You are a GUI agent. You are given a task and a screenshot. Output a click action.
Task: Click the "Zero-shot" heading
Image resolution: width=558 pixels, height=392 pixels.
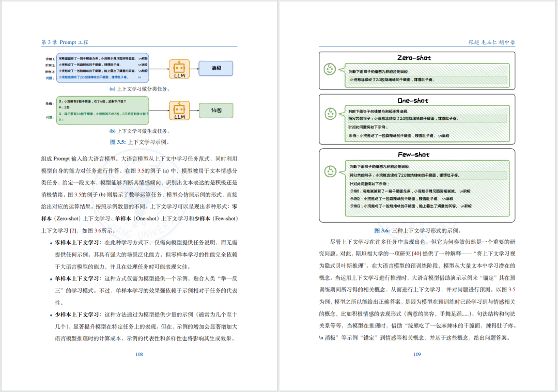point(414,58)
